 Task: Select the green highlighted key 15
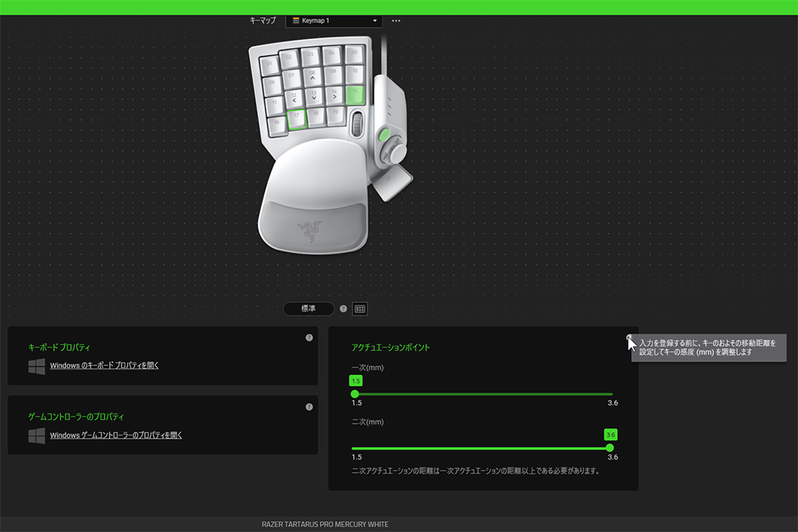[x=355, y=94]
